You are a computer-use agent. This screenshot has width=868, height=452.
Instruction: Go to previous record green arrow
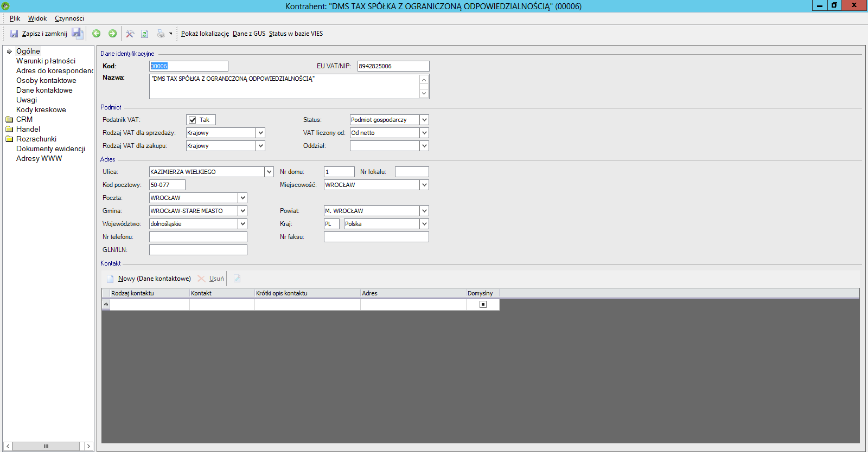96,34
